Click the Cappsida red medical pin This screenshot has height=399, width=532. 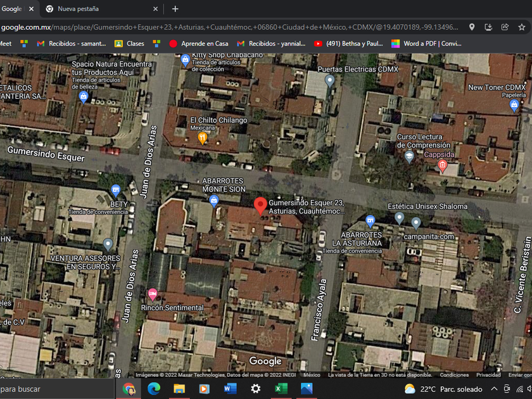tap(442, 166)
